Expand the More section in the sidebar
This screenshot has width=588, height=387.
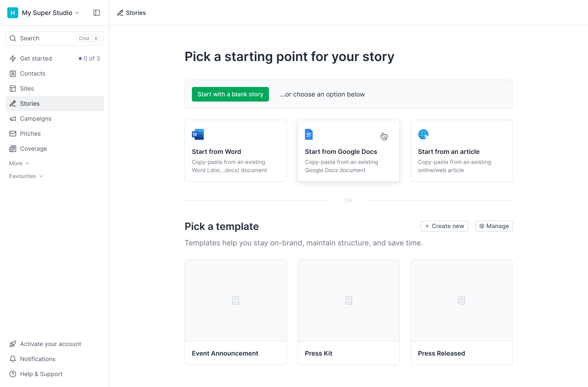(18, 163)
